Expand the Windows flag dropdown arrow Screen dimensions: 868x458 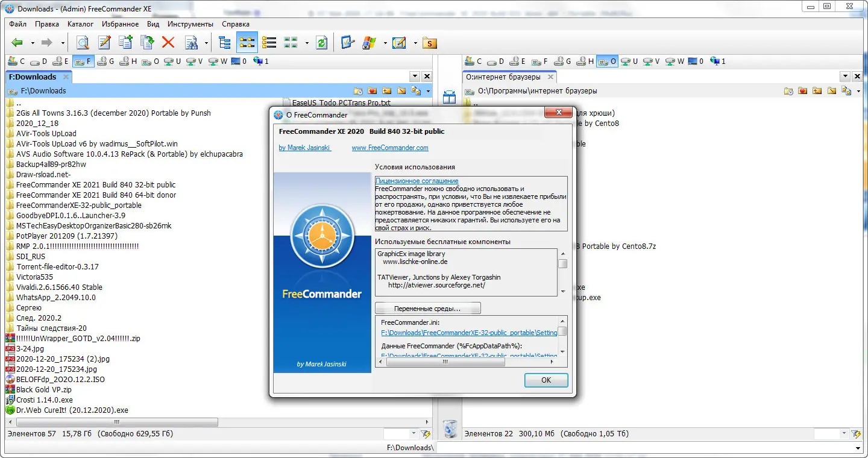(x=384, y=43)
